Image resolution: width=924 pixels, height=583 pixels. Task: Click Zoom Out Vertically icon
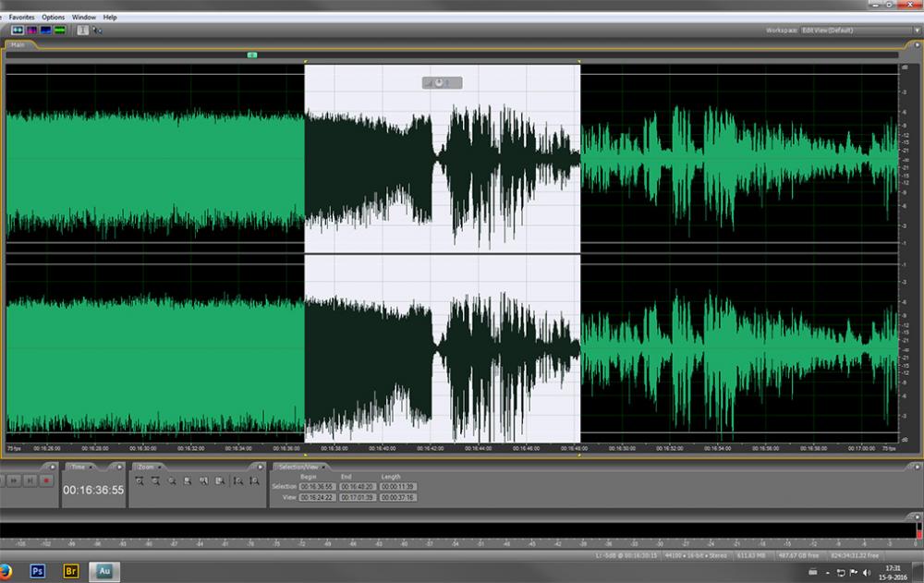point(253,481)
